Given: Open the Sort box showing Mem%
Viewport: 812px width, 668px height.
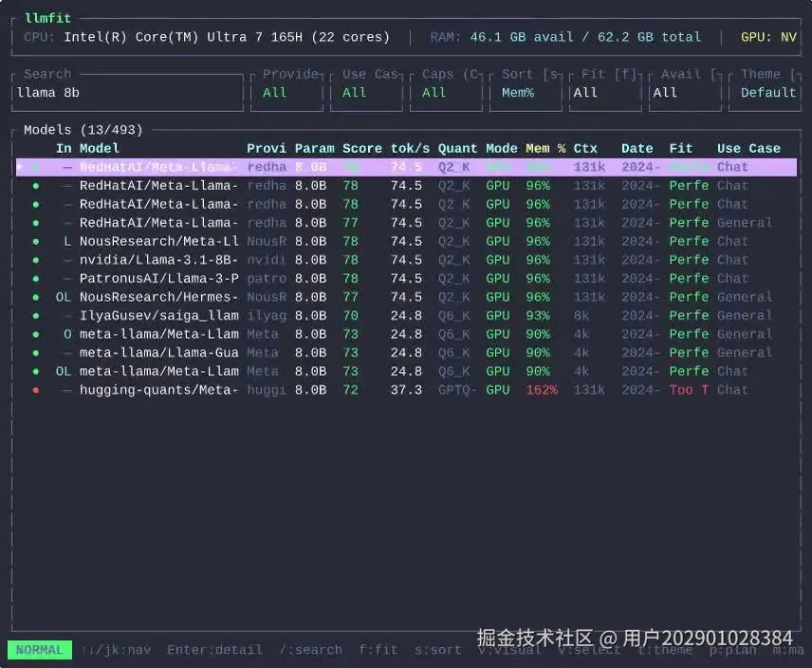Looking at the screenshot, I should (x=526, y=93).
